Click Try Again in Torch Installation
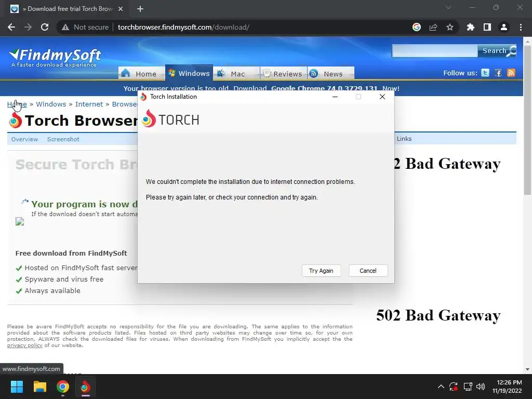The height and width of the screenshot is (399, 532). pos(321,271)
